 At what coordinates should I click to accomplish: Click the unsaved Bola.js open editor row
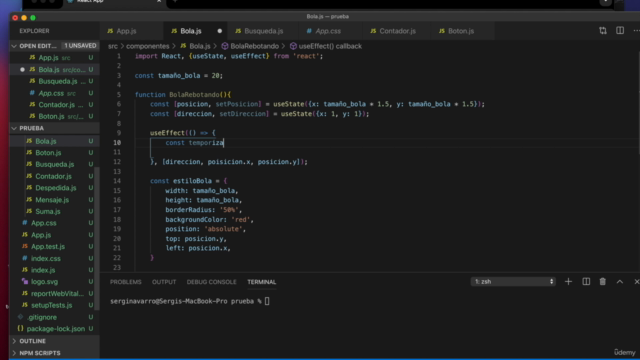tap(54, 69)
